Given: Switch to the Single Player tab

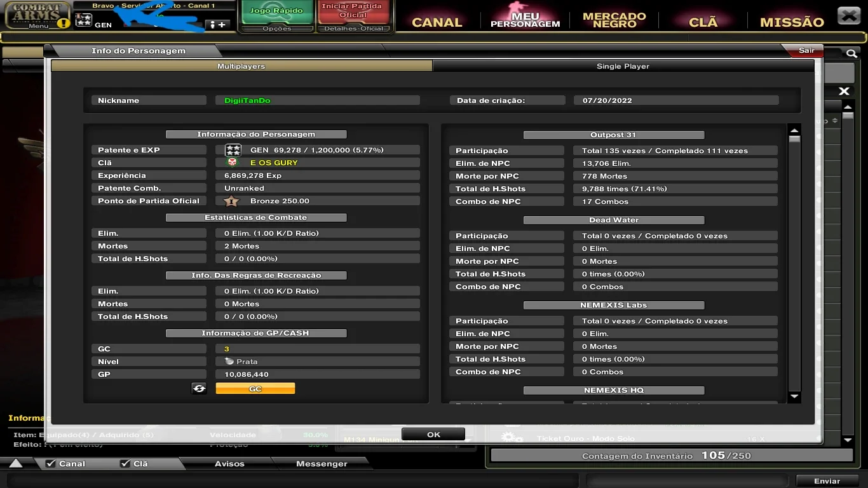Looking at the screenshot, I should [x=623, y=66].
